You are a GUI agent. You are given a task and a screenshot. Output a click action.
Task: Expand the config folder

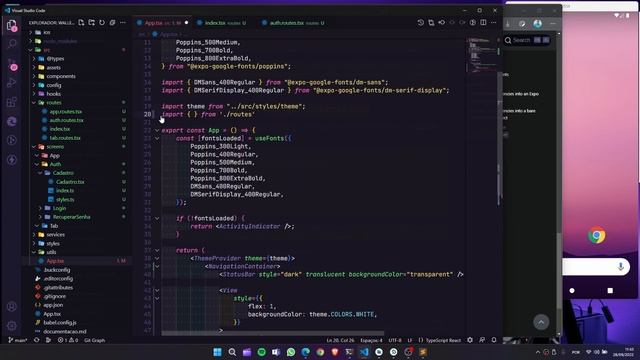(54, 85)
